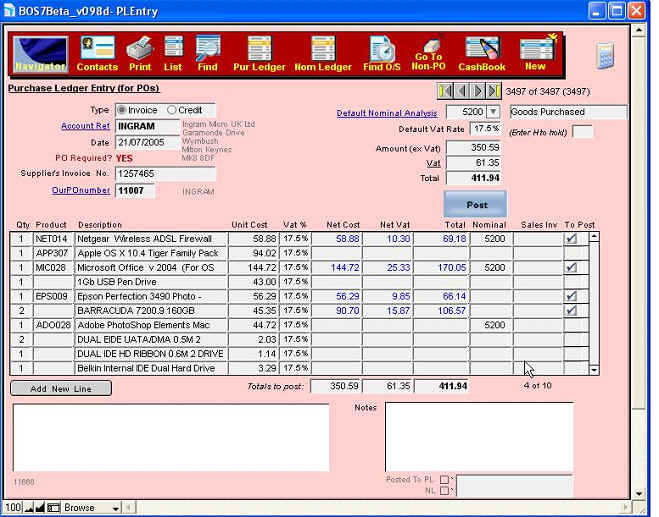Click the Default Vat Rate field
Viewport: 659px width, 517px height.
coord(485,129)
